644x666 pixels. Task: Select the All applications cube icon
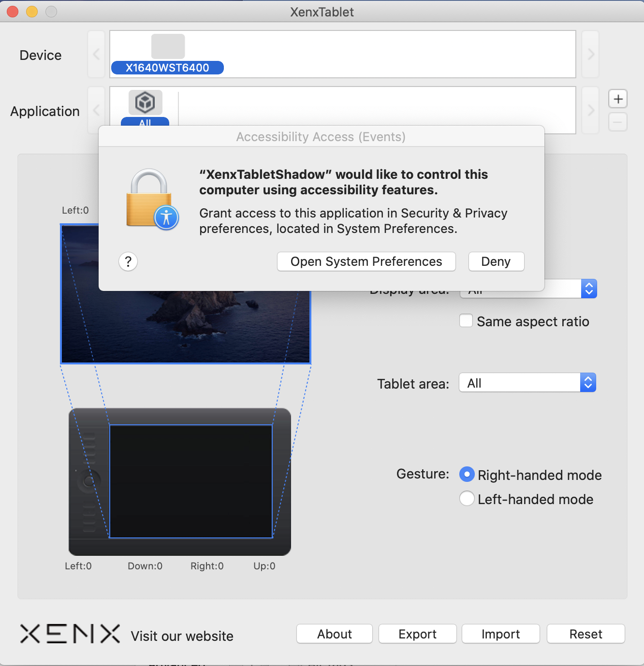point(145,102)
